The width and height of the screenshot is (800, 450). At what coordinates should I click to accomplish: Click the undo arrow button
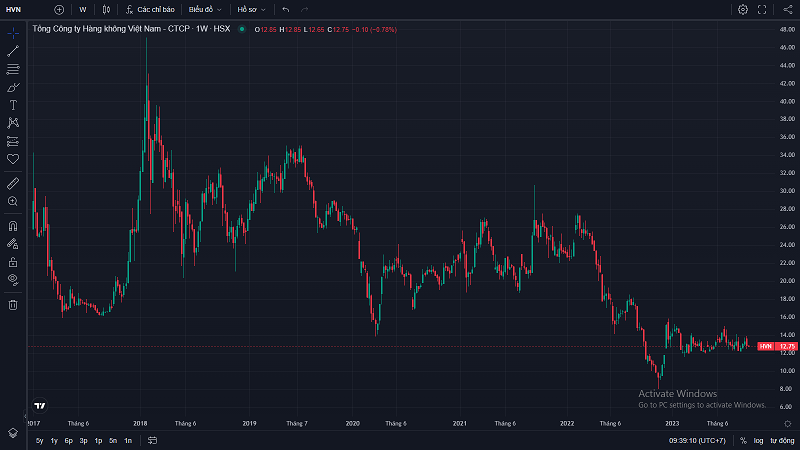click(x=286, y=9)
